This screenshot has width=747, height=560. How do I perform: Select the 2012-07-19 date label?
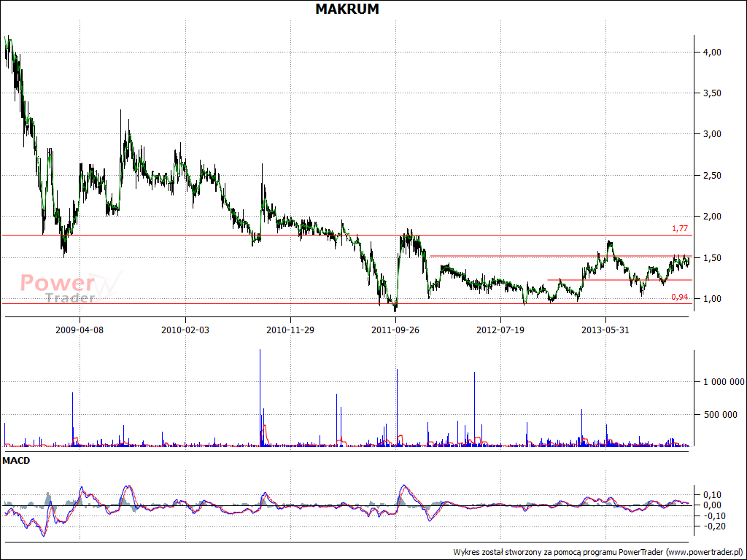[500, 330]
